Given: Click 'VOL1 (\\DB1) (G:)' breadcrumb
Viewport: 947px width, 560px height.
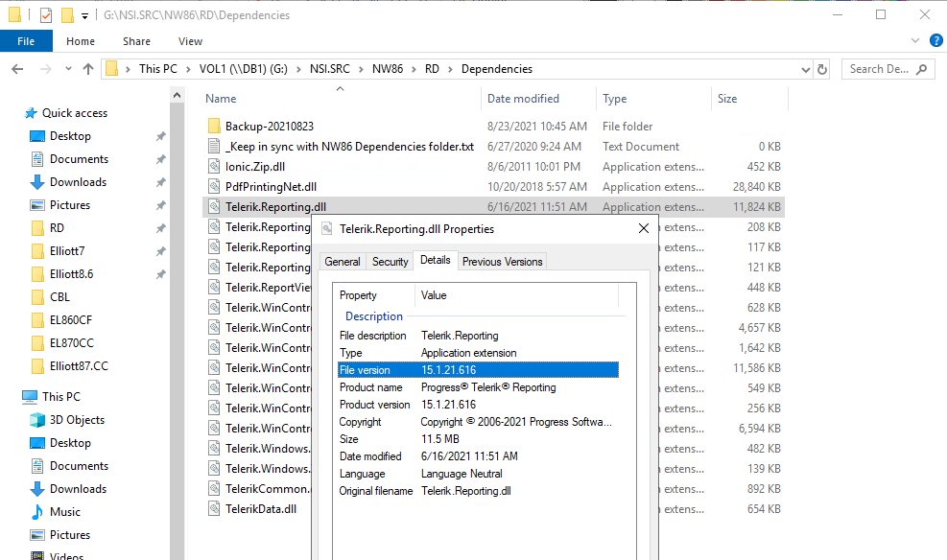Looking at the screenshot, I should click(244, 69).
